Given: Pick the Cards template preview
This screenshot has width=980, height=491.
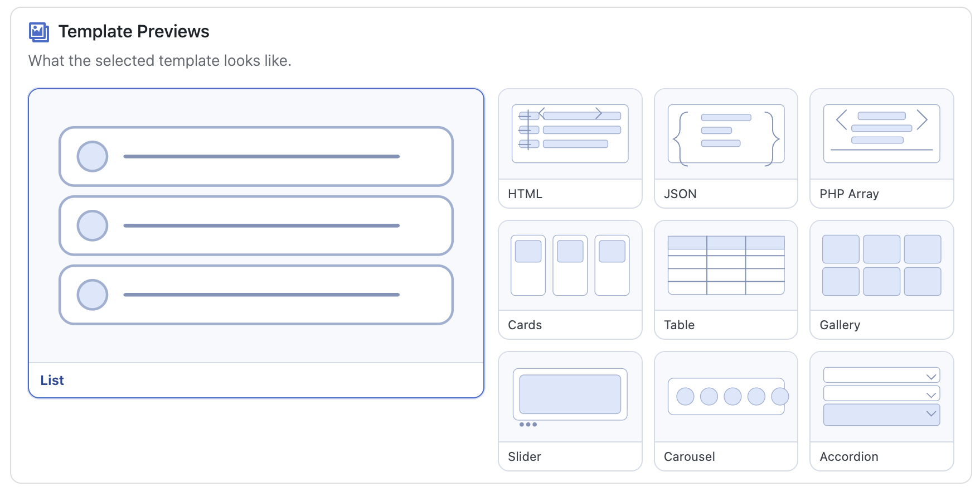Looking at the screenshot, I should [570, 280].
